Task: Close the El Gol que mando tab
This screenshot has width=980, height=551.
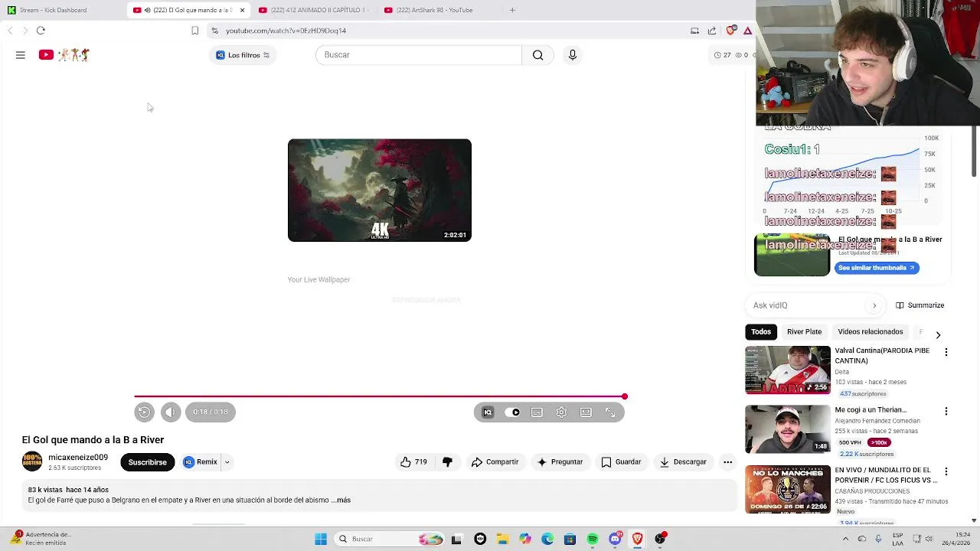Action: coord(242,10)
